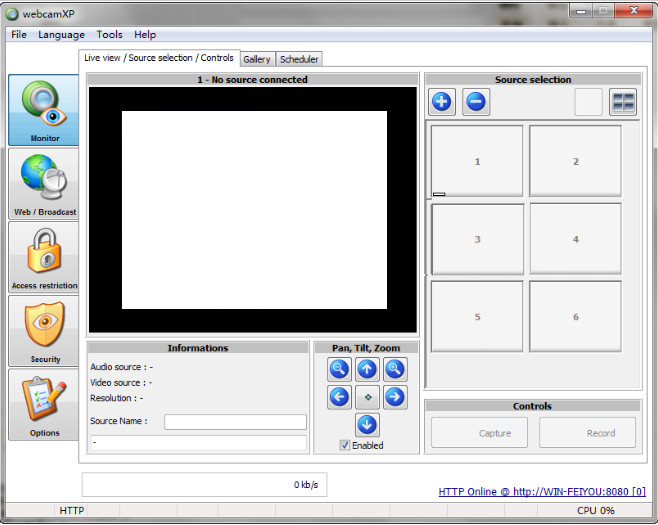Click the blue plus add source icon
This screenshot has height=525, width=658.
(442, 102)
